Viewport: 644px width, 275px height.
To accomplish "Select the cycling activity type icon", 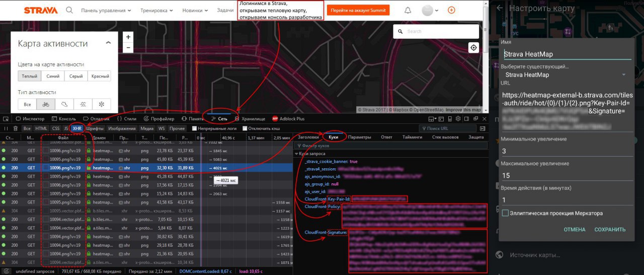I will 46,104.
